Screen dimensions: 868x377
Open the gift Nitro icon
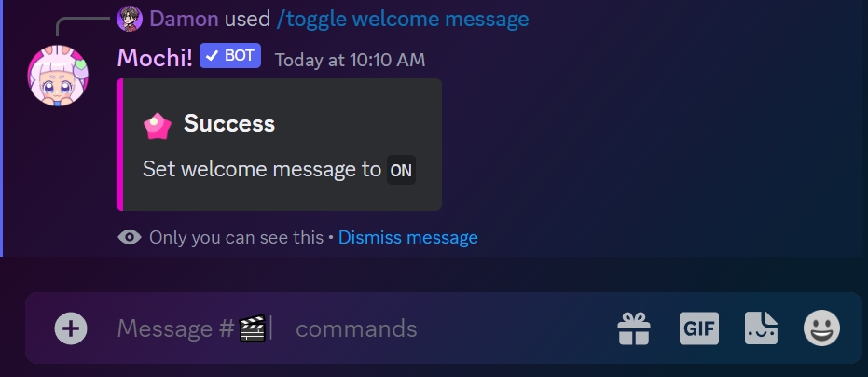[x=634, y=328]
